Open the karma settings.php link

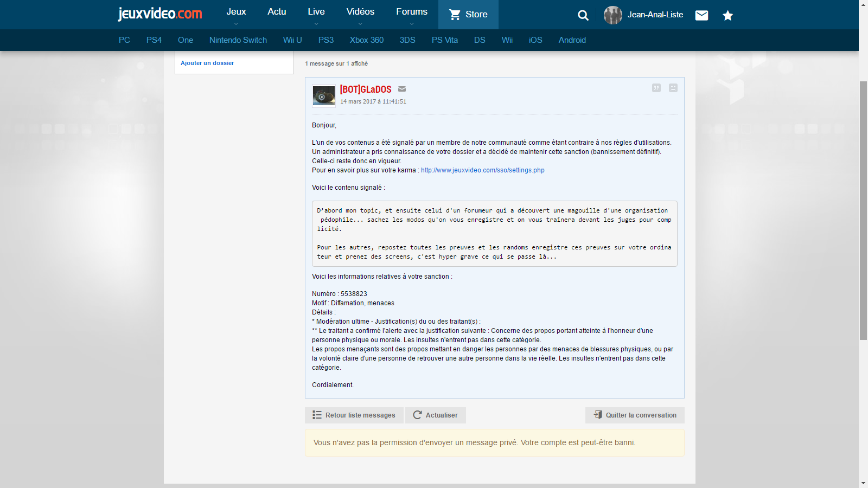pos(482,170)
